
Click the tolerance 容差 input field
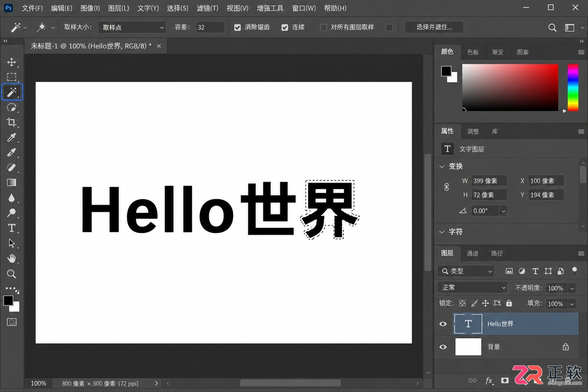[x=210, y=27]
